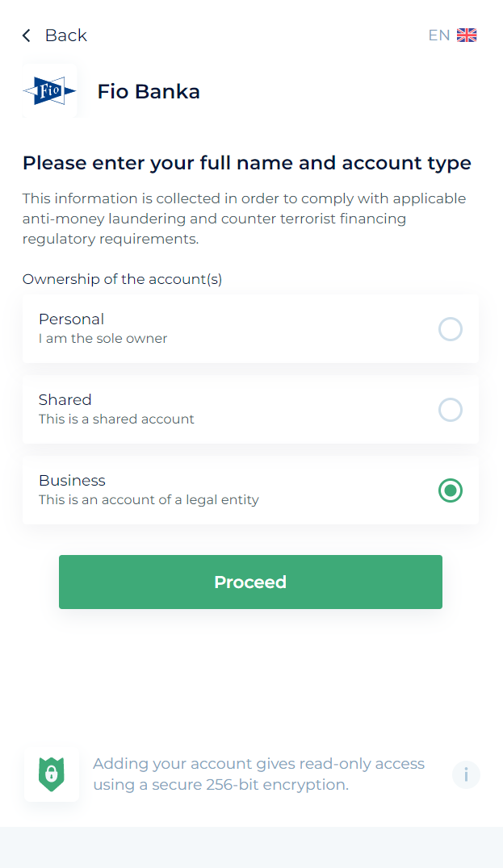Viewport: 503px width, 868px height.
Task: Click the back chevron arrow icon
Action: tap(27, 35)
